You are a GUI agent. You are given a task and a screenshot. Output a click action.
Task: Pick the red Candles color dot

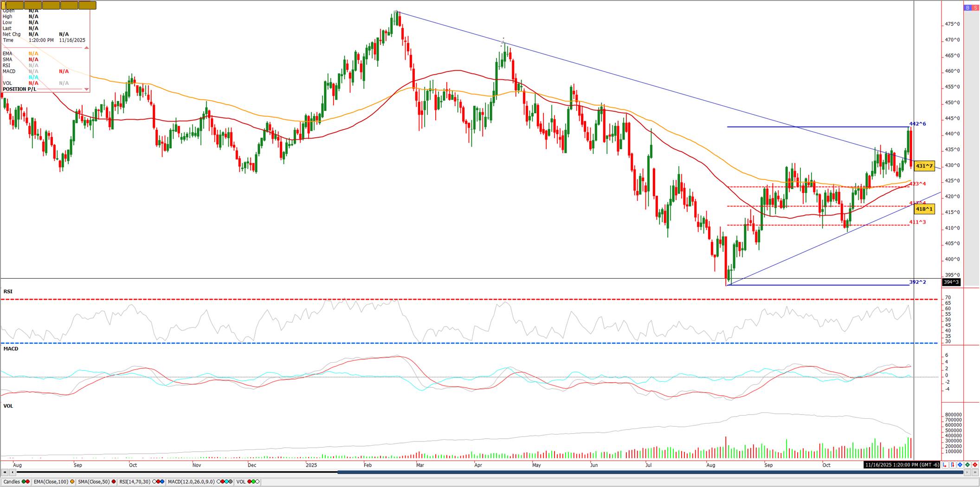(x=27, y=482)
